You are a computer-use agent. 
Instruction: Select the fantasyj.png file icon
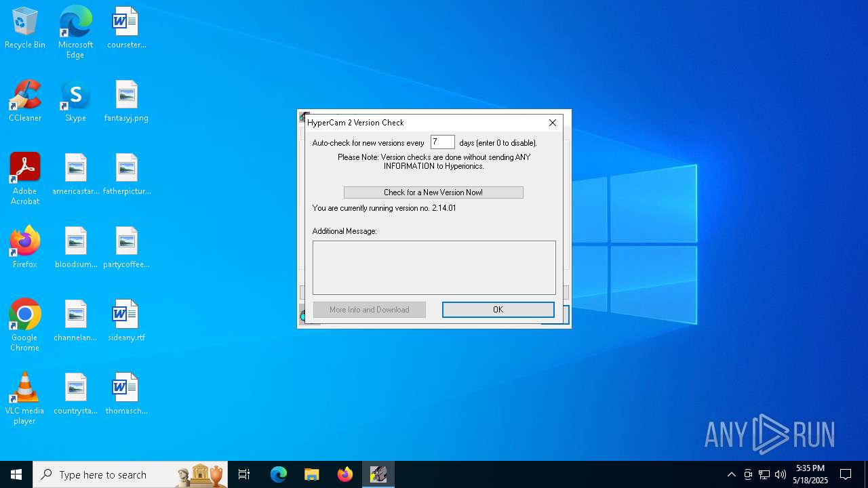[126, 102]
